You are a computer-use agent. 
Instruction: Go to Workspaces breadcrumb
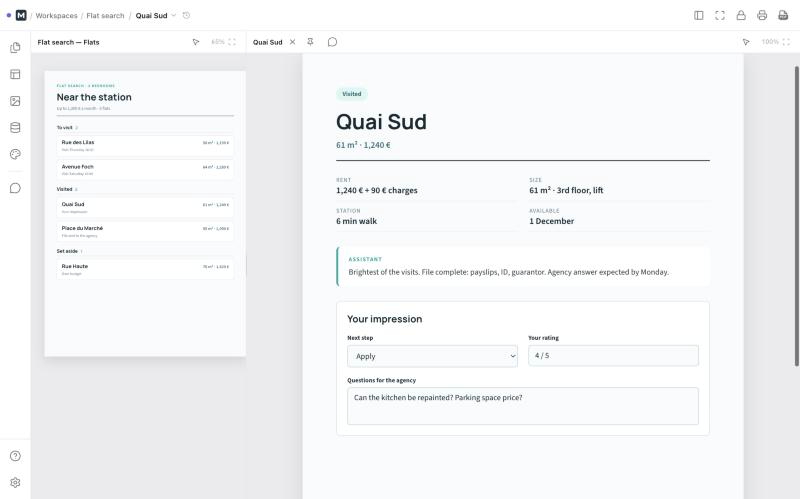(57, 15)
